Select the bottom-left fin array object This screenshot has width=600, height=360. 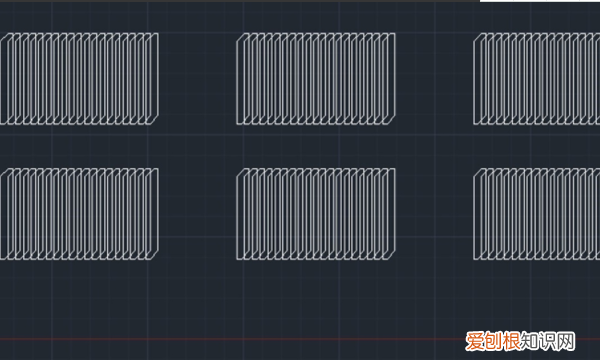tap(79, 214)
